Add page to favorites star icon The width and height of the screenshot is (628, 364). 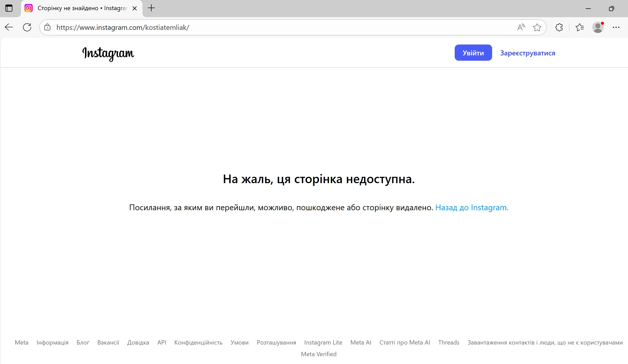(537, 27)
